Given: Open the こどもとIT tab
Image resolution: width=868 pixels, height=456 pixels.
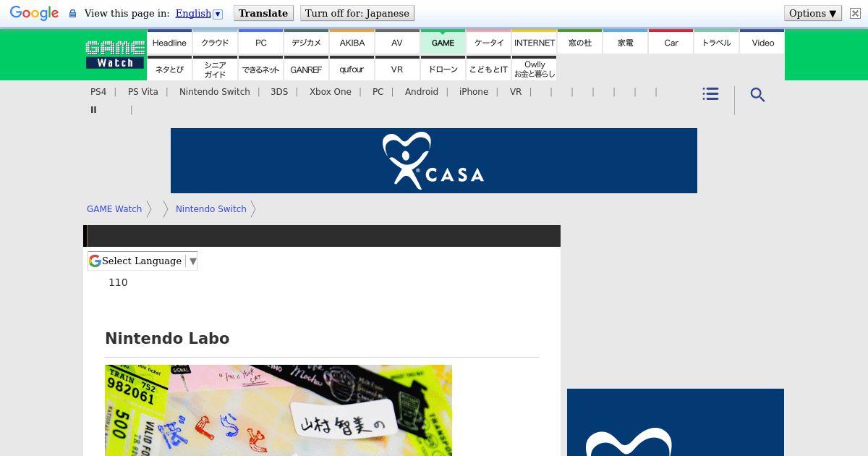Looking at the screenshot, I should pos(488,69).
